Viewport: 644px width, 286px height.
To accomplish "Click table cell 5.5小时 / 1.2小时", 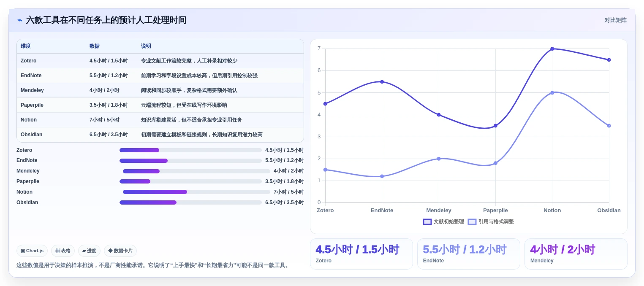I will (x=109, y=76).
